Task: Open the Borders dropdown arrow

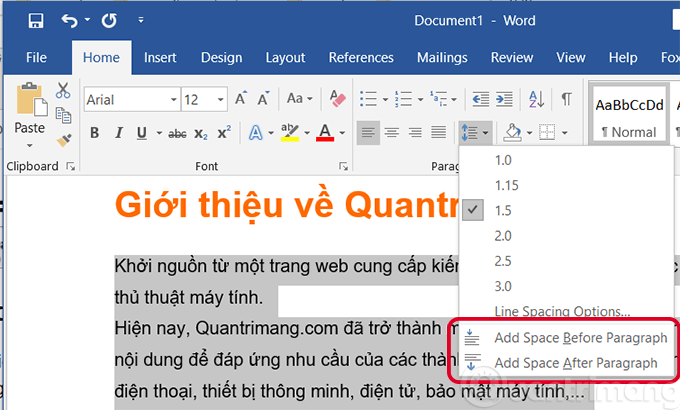Action: pos(565,133)
